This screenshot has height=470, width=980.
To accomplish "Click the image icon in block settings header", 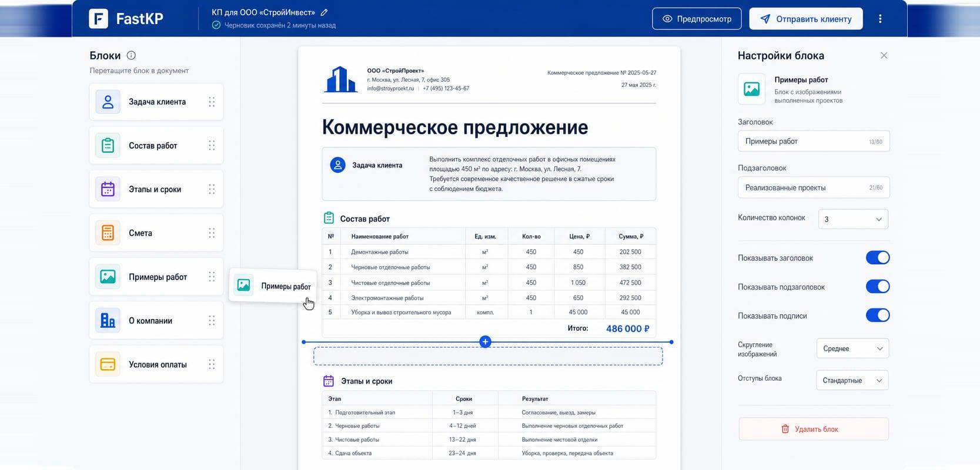I will (751, 89).
